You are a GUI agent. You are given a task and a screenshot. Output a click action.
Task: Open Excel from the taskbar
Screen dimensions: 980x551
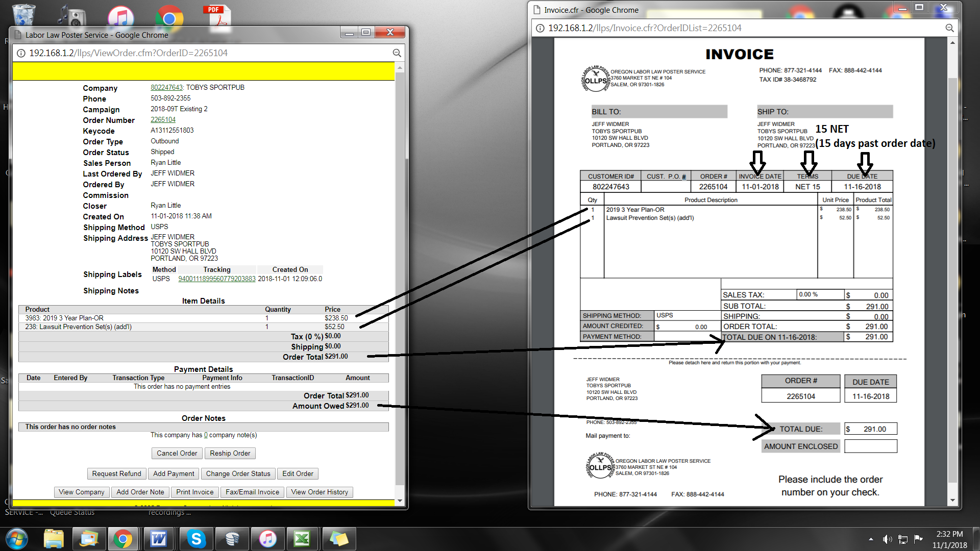(302, 539)
